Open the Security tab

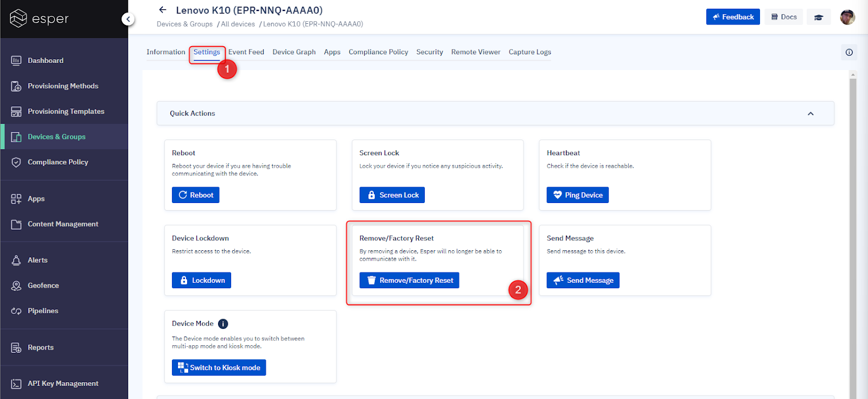pyautogui.click(x=430, y=52)
